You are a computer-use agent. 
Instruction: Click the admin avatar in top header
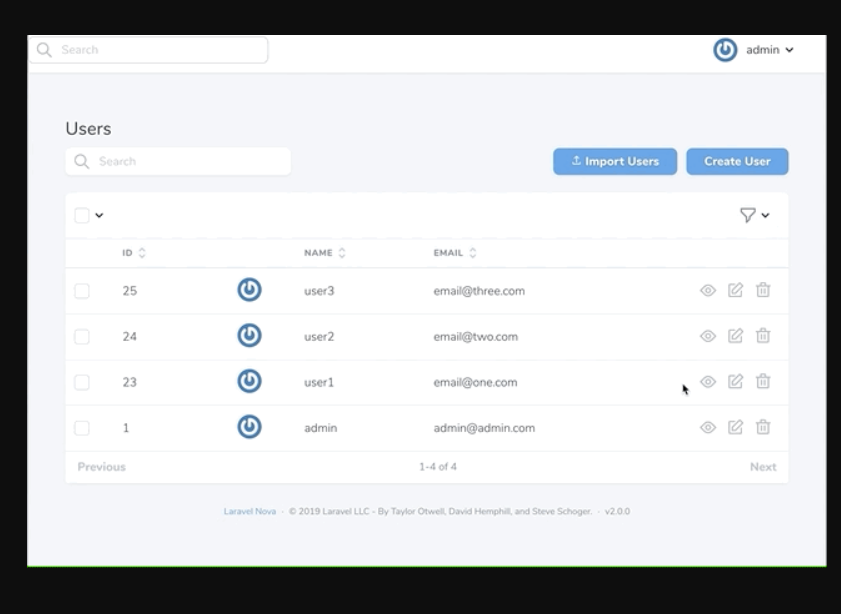click(725, 50)
